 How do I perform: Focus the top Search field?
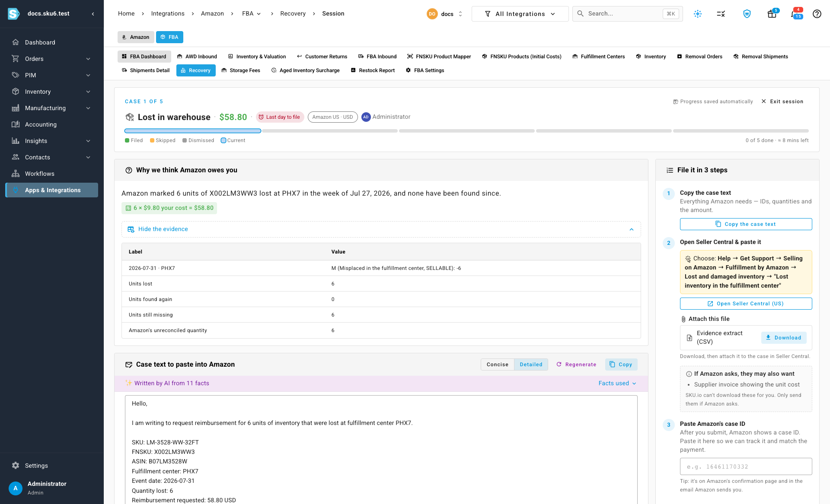(627, 14)
